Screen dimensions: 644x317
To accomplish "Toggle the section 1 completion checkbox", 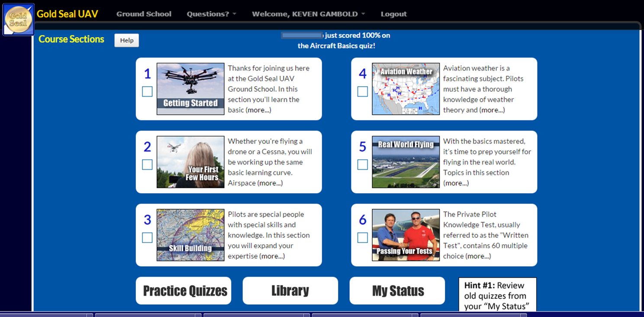I will coord(147,92).
